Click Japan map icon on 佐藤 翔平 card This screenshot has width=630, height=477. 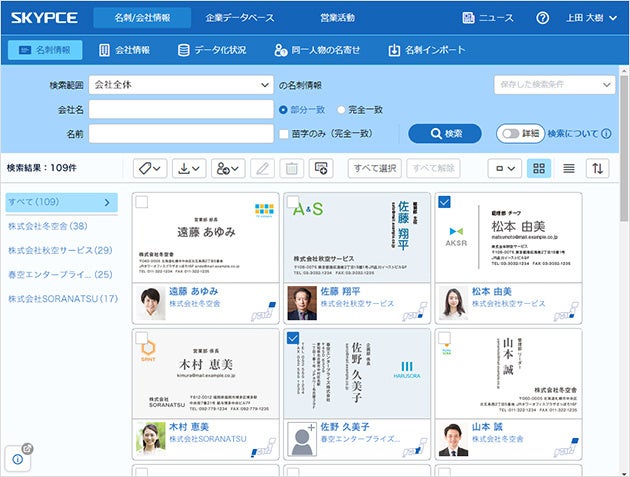pos(415,312)
